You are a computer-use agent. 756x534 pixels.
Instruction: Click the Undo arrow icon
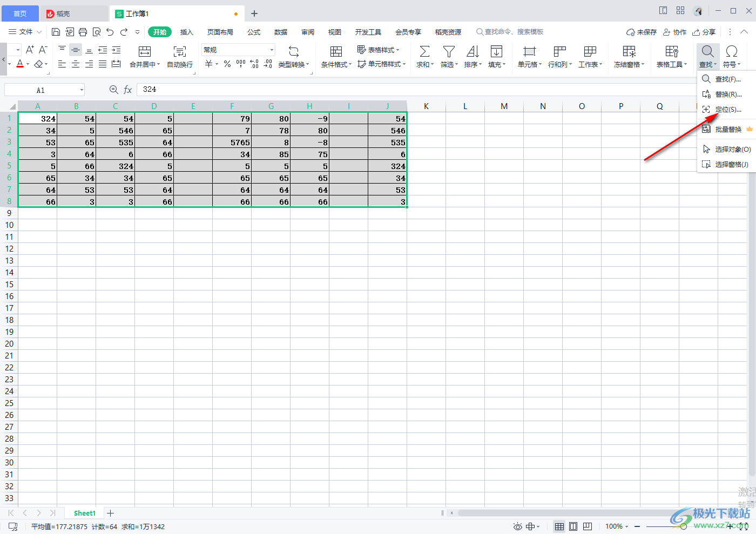point(110,32)
